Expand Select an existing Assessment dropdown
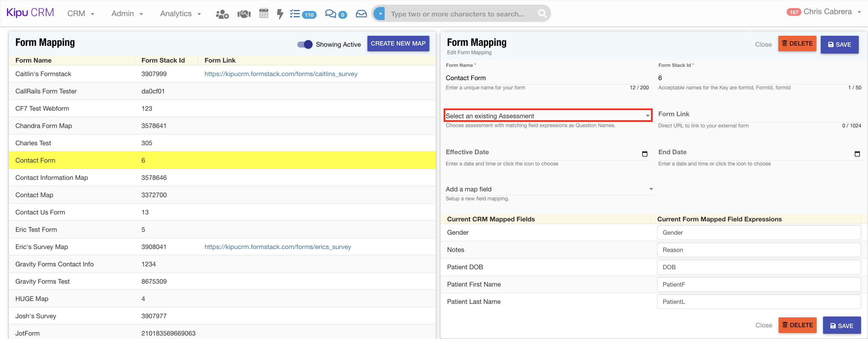This screenshot has height=339, width=868. tap(548, 116)
